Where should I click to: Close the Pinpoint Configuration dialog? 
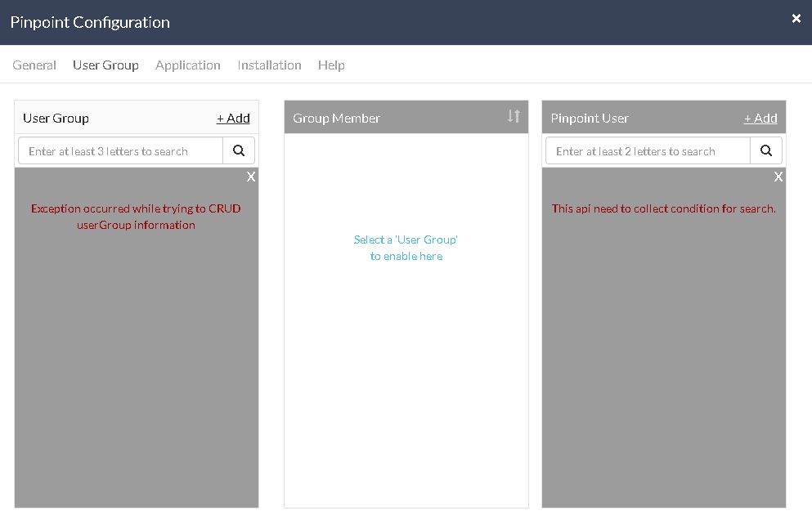click(796, 19)
